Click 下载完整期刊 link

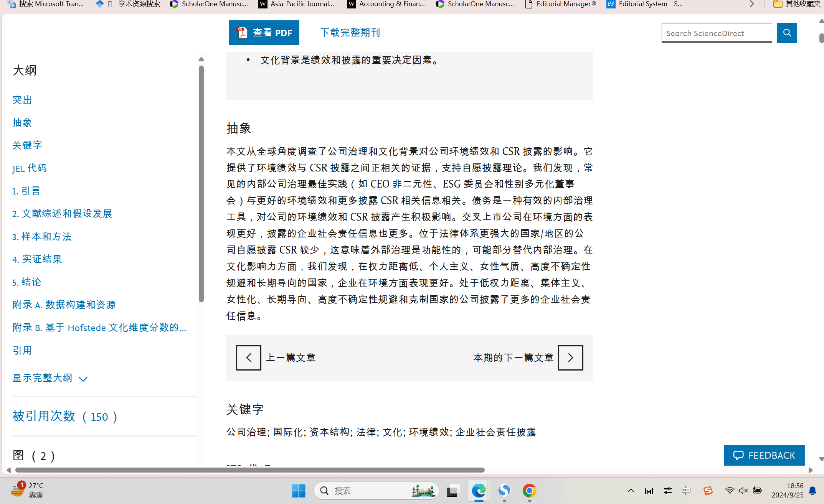(350, 33)
